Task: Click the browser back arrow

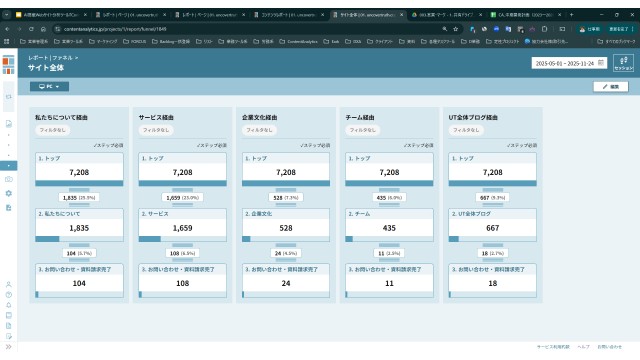Action: tap(7, 29)
